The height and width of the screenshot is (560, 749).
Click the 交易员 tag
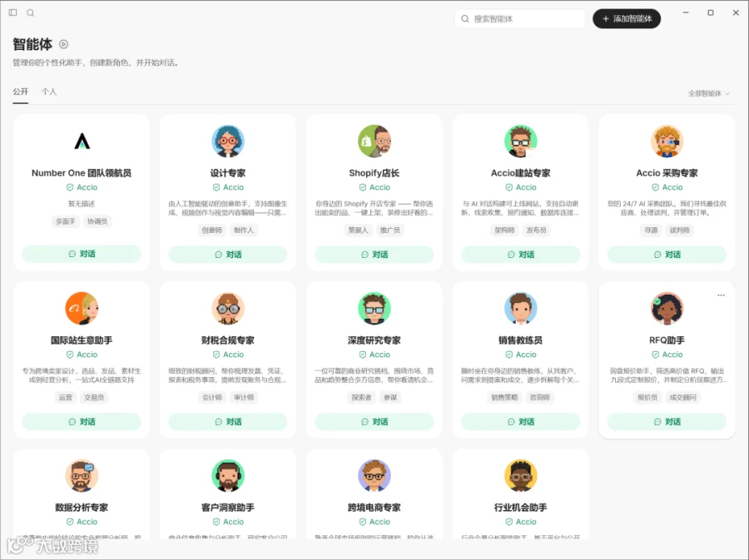94,397
